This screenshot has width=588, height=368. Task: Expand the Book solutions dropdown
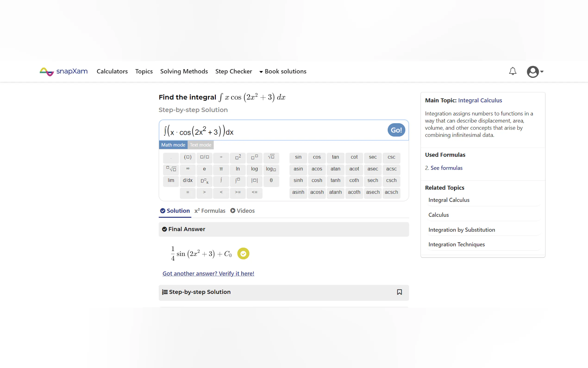click(x=283, y=72)
